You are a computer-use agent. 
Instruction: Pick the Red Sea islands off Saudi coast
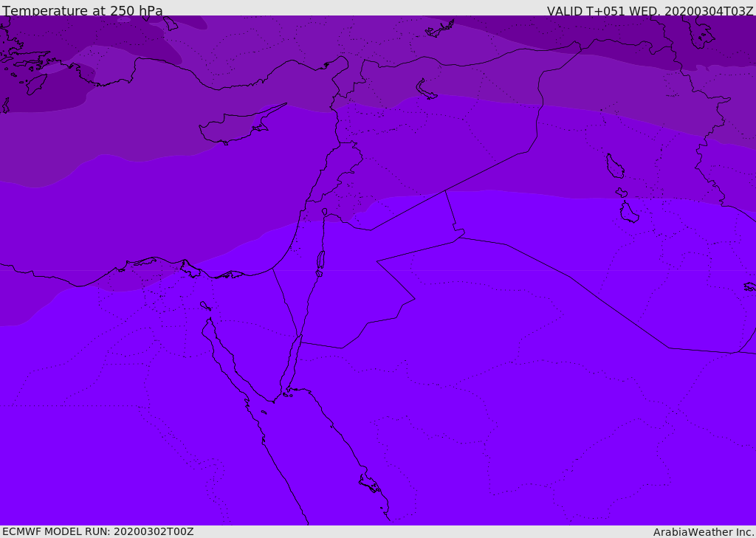(369, 484)
